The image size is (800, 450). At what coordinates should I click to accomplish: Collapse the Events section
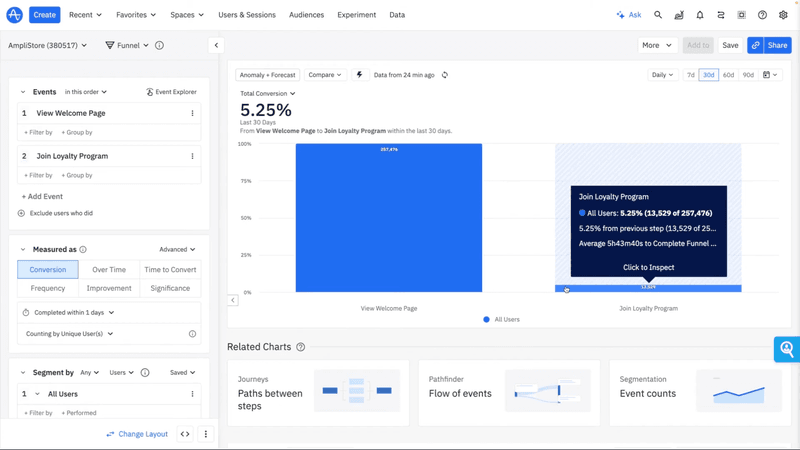click(23, 92)
